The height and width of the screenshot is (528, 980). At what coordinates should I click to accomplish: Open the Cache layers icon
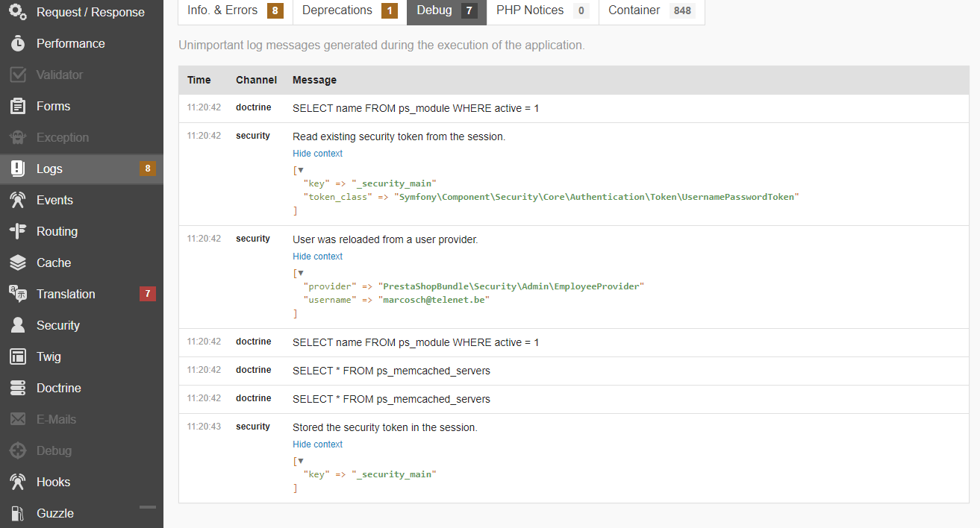tap(18, 263)
